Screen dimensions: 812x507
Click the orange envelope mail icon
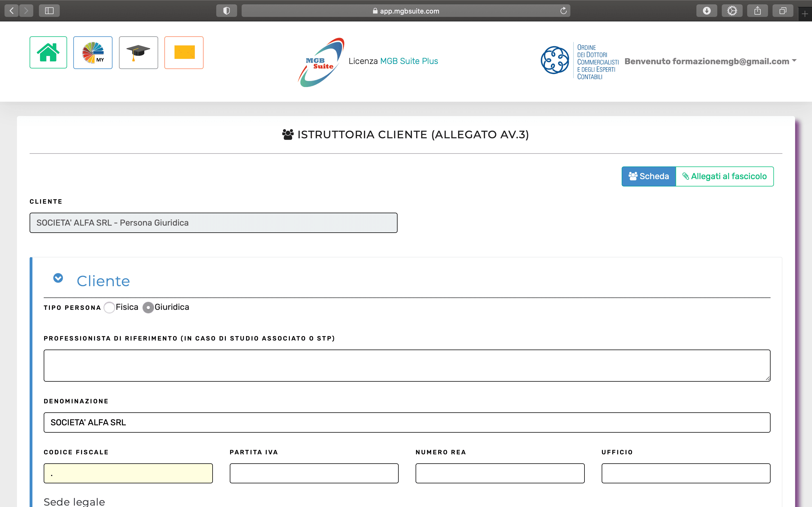[x=184, y=53]
